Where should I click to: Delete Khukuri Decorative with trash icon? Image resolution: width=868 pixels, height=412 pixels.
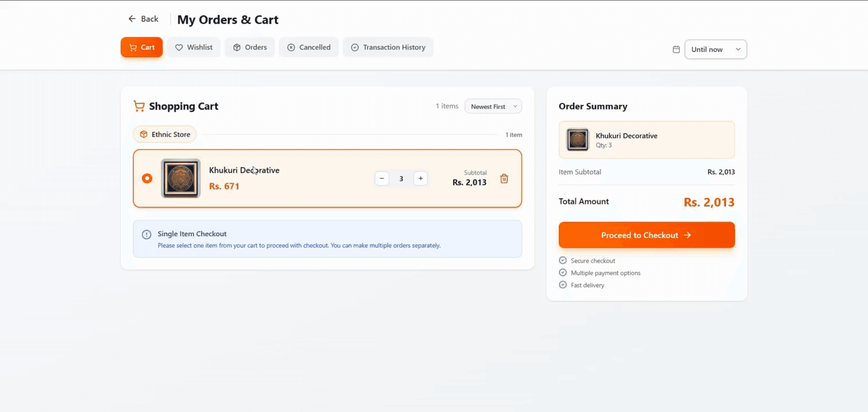[x=504, y=179]
